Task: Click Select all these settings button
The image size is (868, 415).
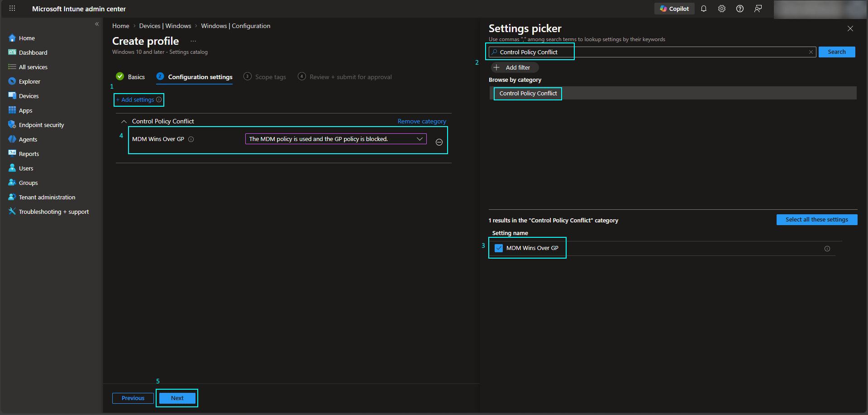Action: point(817,220)
